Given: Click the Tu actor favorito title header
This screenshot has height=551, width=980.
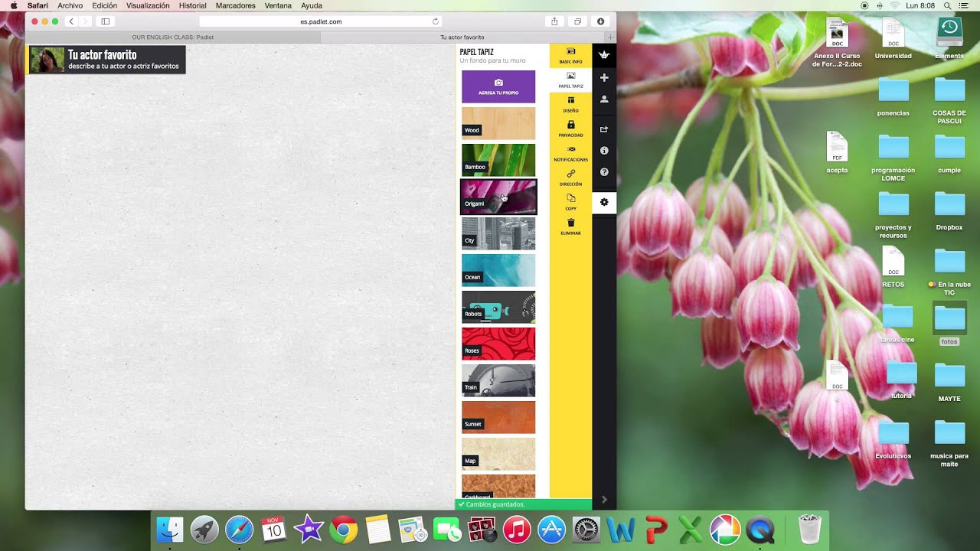Looking at the screenshot, I should click(102, 55).
